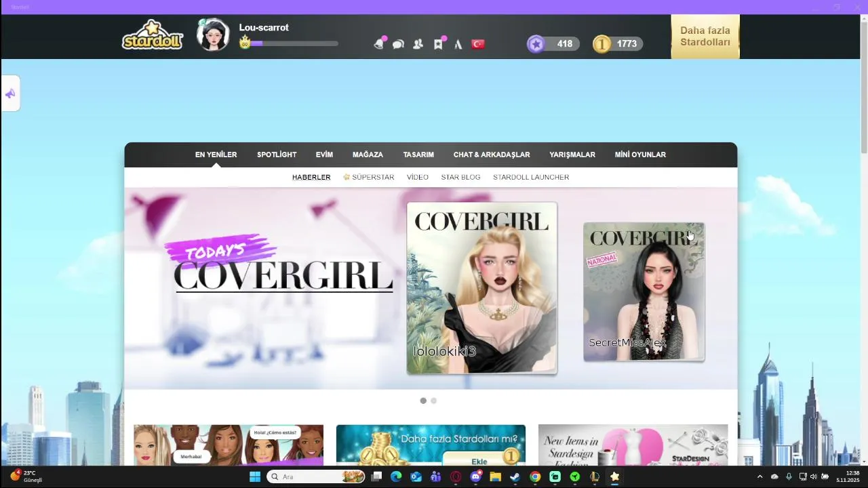Click the gold Stardollar coin icon
This screenshot has width=868, height=488.
click(601, 44)
